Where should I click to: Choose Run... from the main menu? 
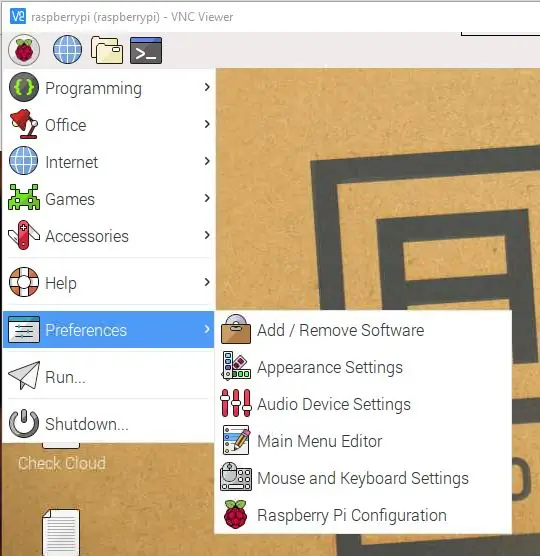pyautogui.click(x=108, y=377)
